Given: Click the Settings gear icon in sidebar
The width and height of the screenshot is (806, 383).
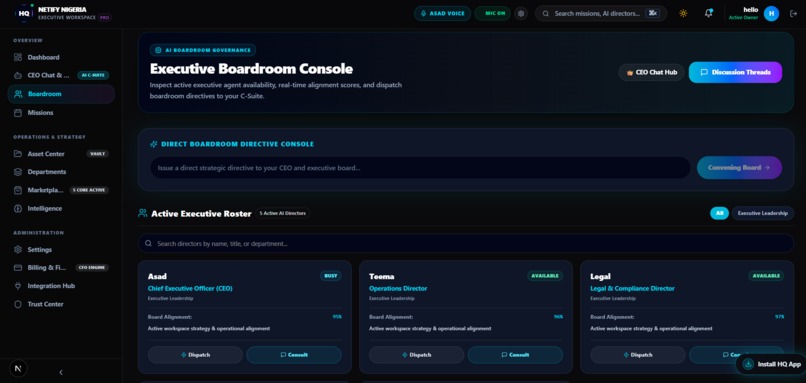Looking at the screenshot, I should point(18,249).
